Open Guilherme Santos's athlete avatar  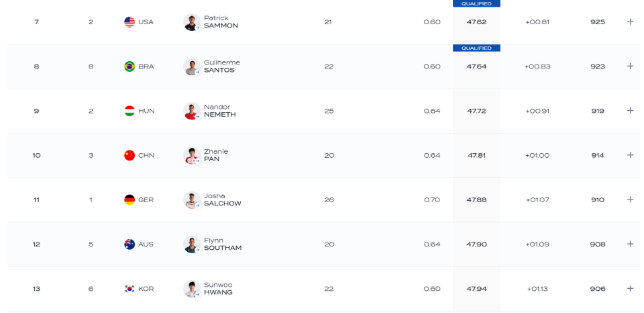[x=192, y=66]
